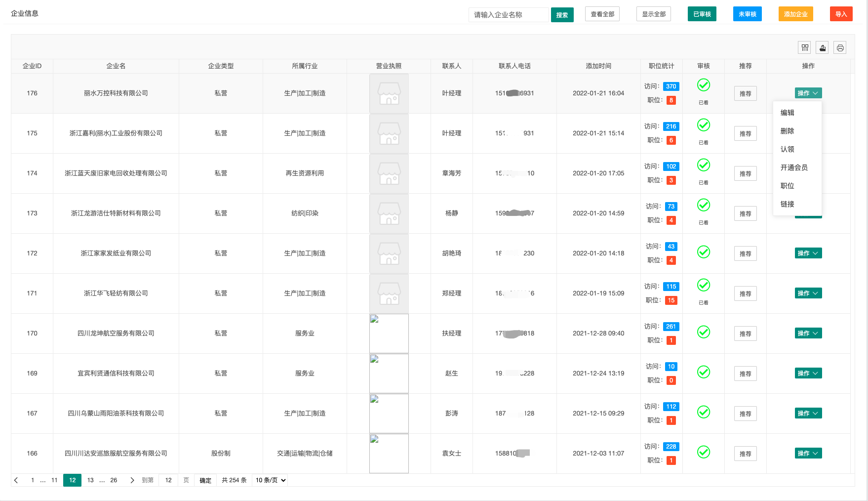The height and width of the screenshot is (501, 868).
Task: Toggle green audit checkmark for company 169
Action: [704, 372]
